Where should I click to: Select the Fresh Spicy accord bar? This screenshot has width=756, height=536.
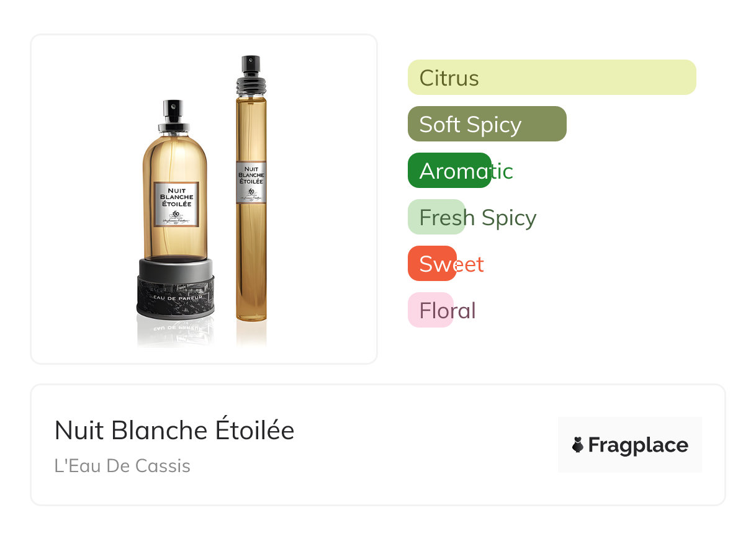pos(436,217)
